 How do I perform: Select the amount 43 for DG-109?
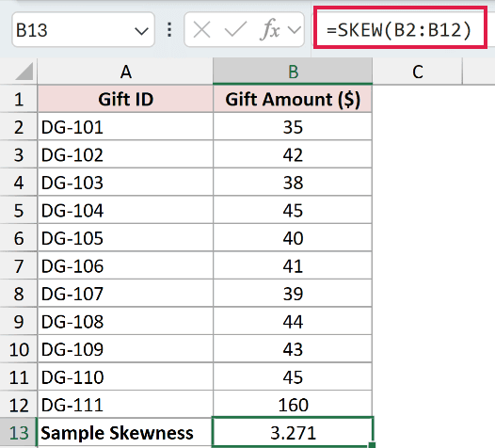click(x=293, y=349)
